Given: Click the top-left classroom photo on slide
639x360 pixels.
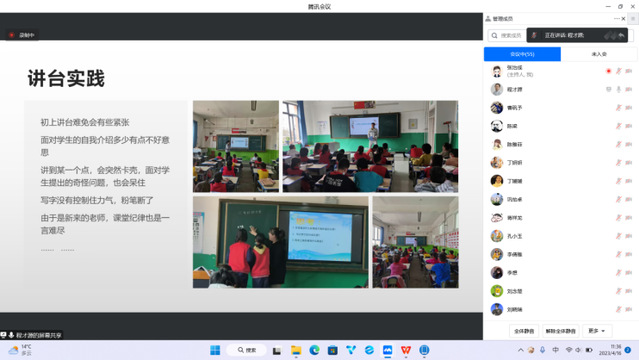Looking at the screenshot, I should tap(236, 146).
